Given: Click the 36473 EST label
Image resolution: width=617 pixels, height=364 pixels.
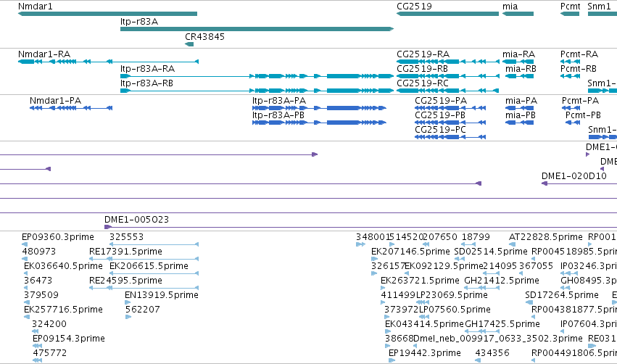Looking at the screenshot, I should (38, 281).
